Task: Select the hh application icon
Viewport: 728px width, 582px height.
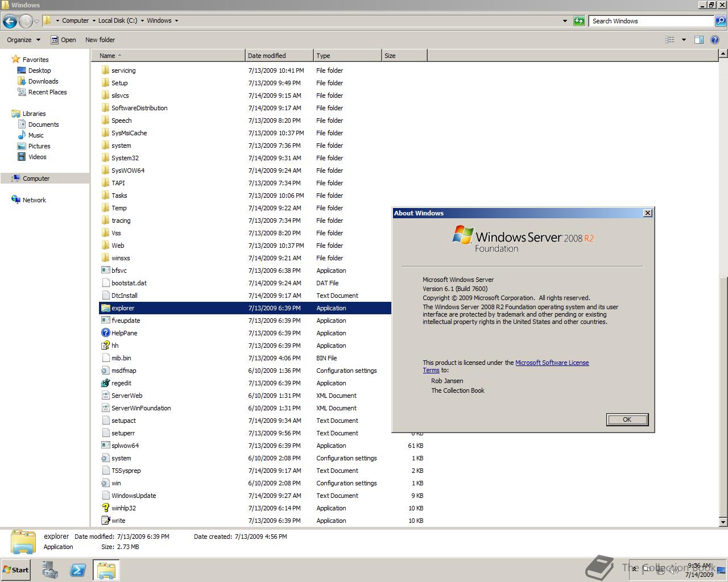Action: click(105, 346)
